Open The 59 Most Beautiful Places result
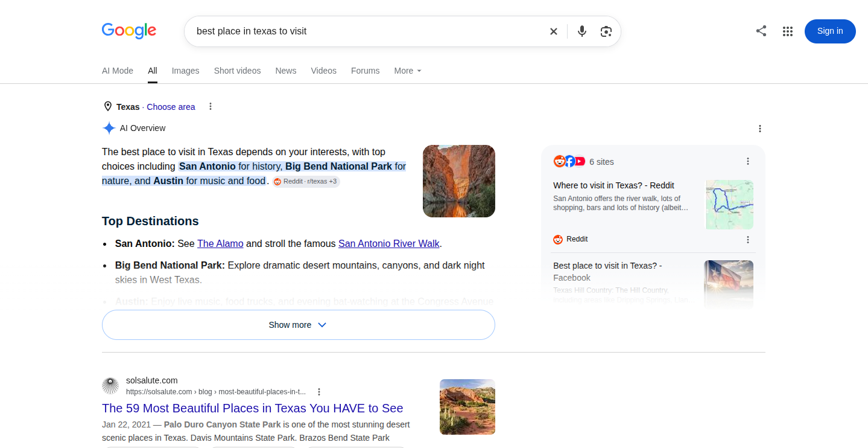The height and width of the screenshot is (448, 868). pos(253,408)
